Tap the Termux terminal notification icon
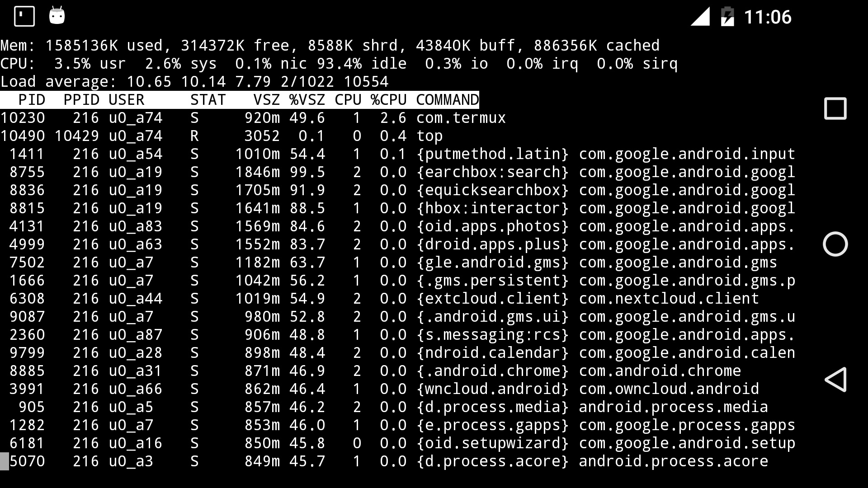This screenshot has width=868, height=488. 24,17
